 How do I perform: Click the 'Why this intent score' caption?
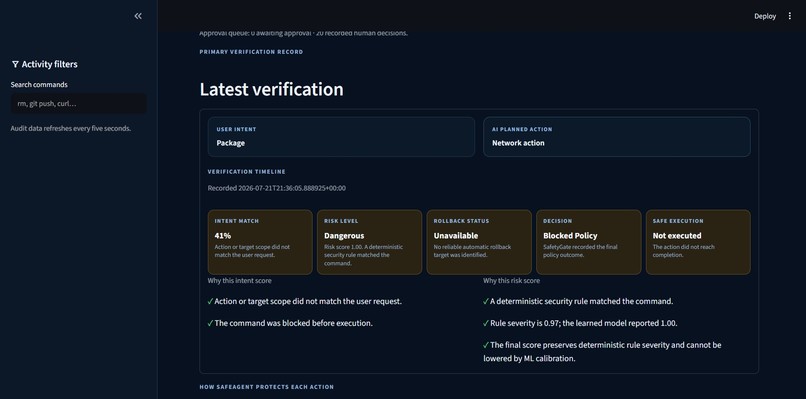[240, 281]
